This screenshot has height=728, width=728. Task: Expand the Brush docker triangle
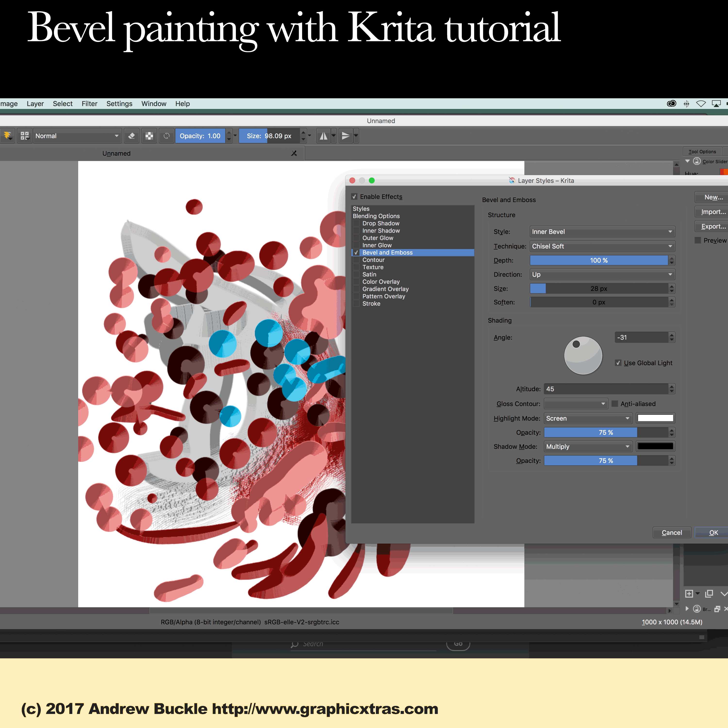point(687,609)
